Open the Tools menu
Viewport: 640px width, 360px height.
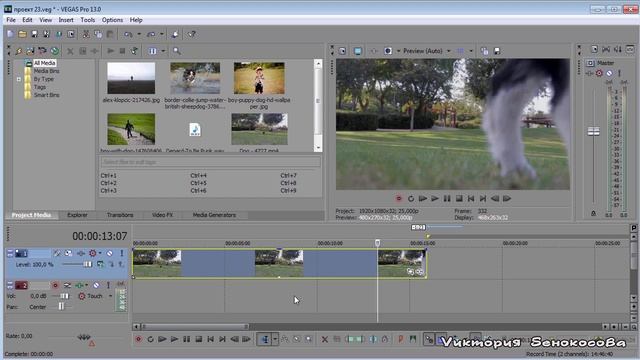87,20
